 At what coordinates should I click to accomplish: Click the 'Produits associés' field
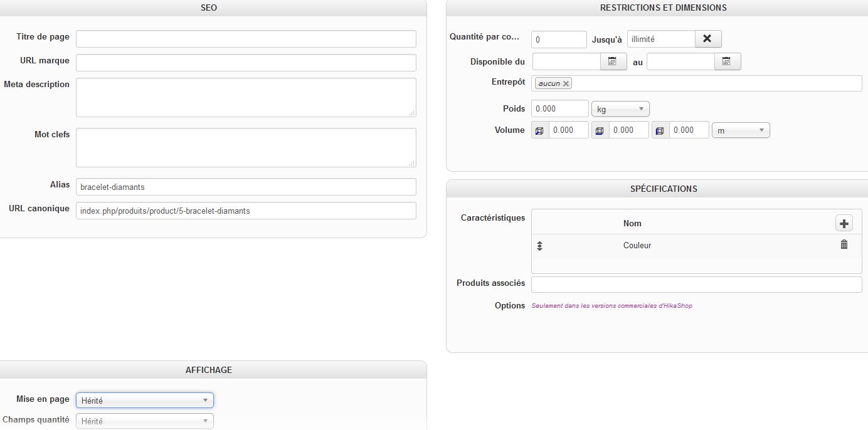696,285
